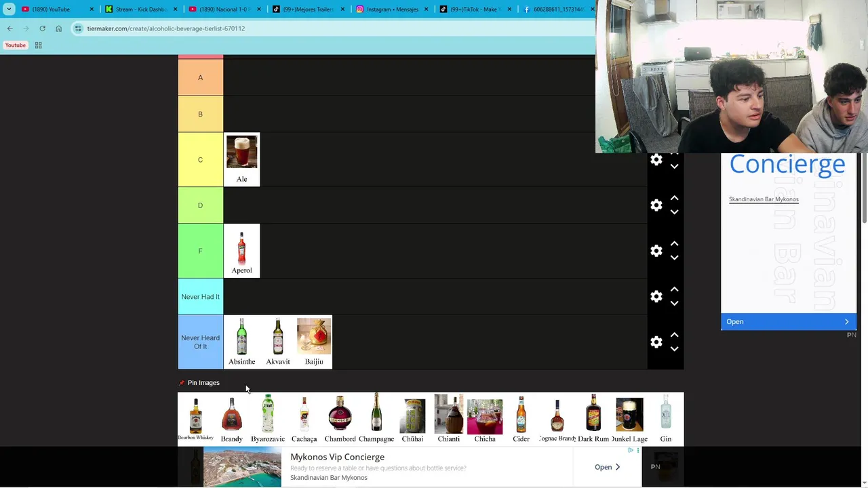
Task: Click the Never Had It tier label
Action: click(x=200, y=296)
